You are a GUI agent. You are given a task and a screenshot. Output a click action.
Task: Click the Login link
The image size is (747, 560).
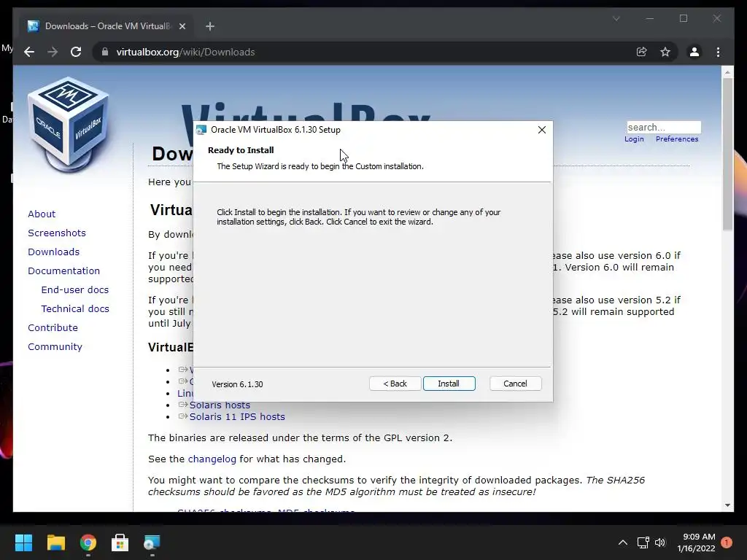pyautogui.click(x=634, y=139)
